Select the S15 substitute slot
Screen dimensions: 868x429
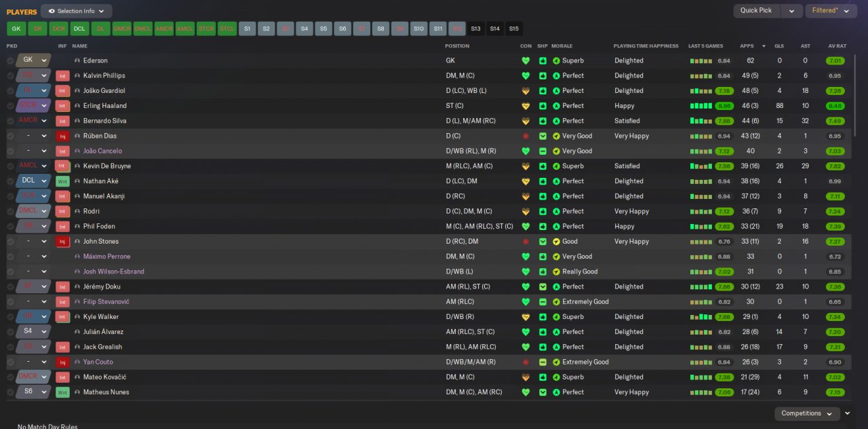coord(513,29)
